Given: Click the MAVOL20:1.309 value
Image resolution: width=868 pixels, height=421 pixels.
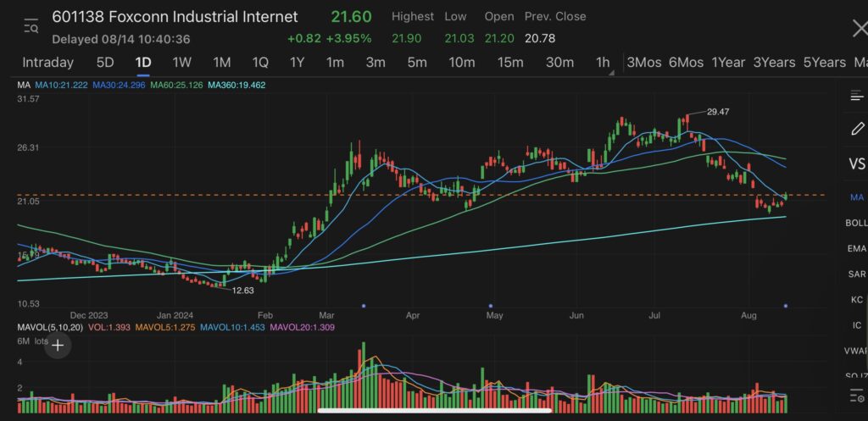Looking at the screenshot, I should point(302,327).
